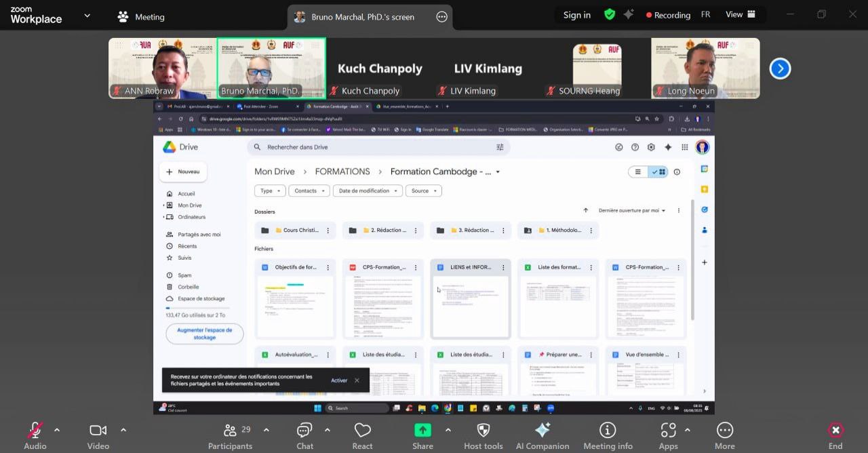This screenshot has width=868, height=453.
Task: Expand the video options chevron
Action: tap(123, 430)
